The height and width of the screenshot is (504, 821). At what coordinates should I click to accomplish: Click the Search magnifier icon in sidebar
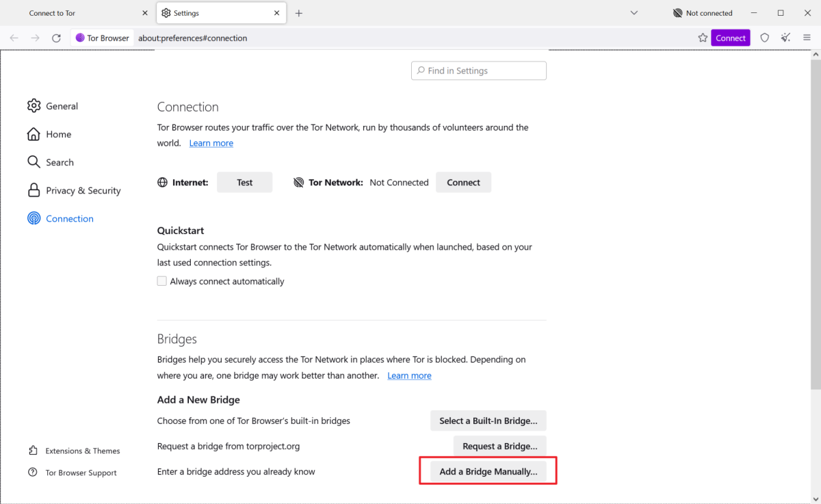[x=34, y=162]
